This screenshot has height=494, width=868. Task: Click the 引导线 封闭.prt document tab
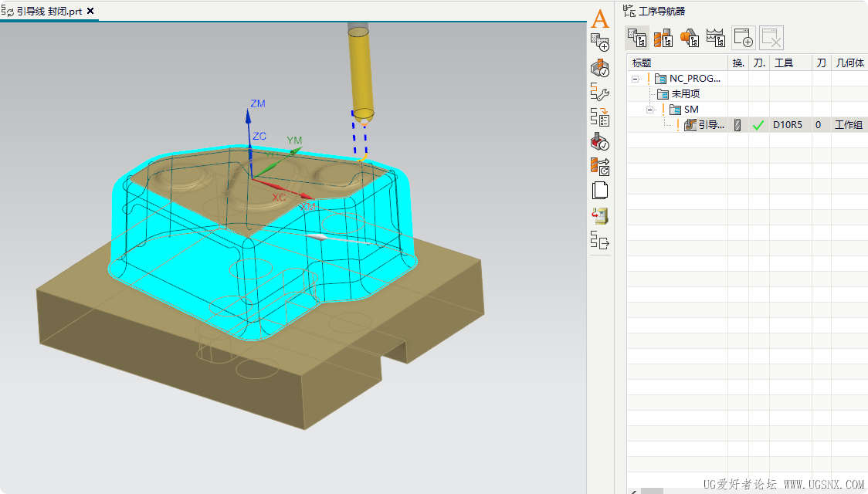click(x=49, y=11)
